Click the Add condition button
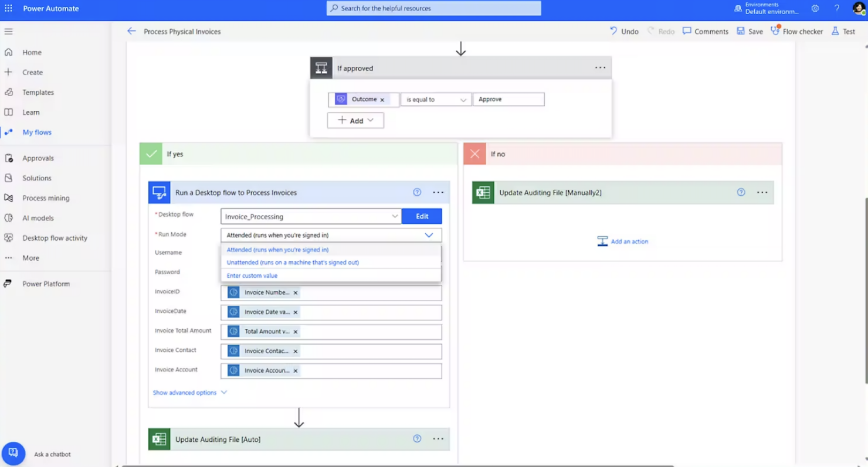 355,121
